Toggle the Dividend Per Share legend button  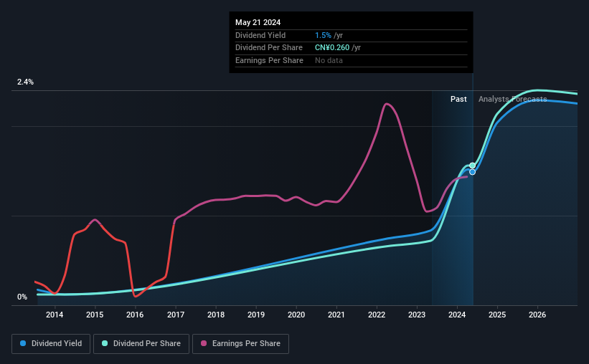(x=141, y=344)
